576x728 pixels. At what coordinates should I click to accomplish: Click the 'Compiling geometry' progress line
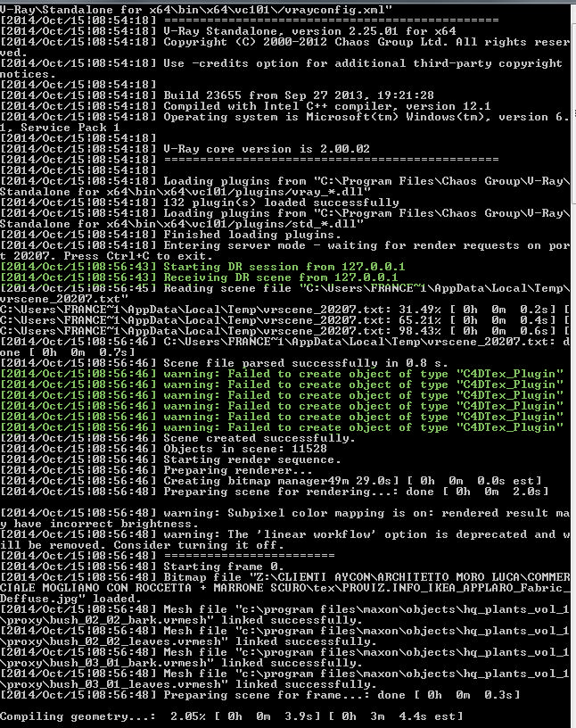tap(232, 716)
